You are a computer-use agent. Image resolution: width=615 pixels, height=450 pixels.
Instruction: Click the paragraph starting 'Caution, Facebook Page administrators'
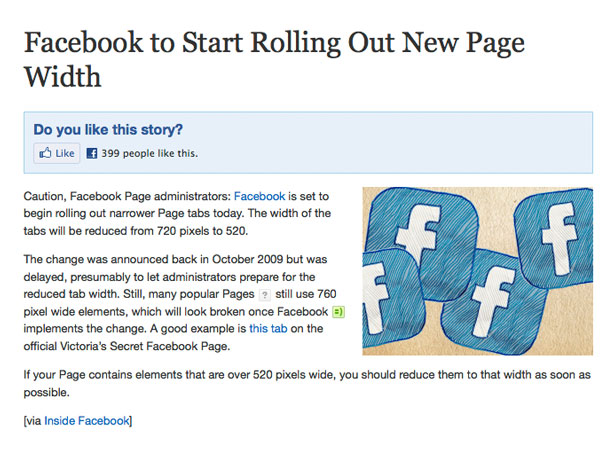click(177, 213)
